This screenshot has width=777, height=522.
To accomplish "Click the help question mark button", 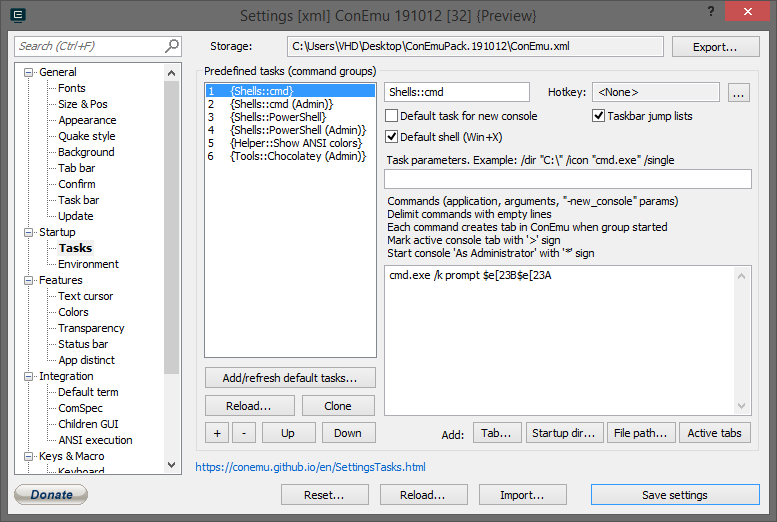I will click(711, 11).
